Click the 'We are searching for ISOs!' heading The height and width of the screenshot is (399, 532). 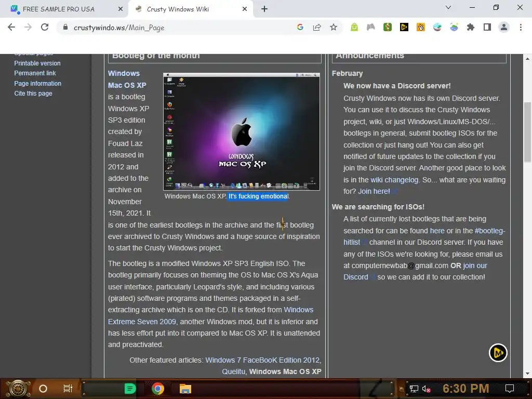(x=378, y=207)
